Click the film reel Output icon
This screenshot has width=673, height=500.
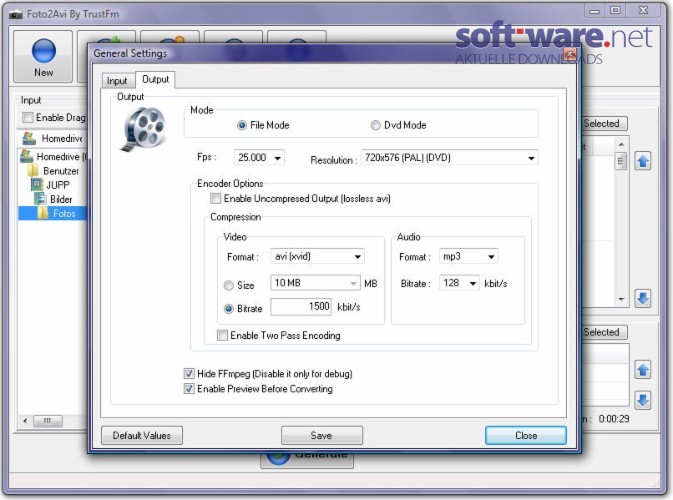point(144,129)
